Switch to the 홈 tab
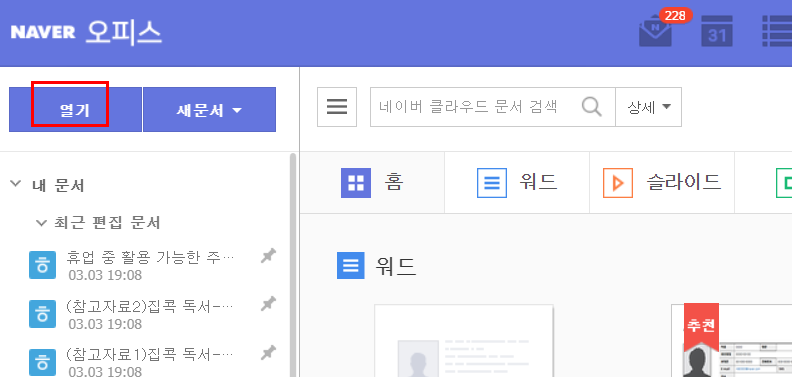Image resolution: width=792 pixels, height=377 pixels. click(372, 182)
